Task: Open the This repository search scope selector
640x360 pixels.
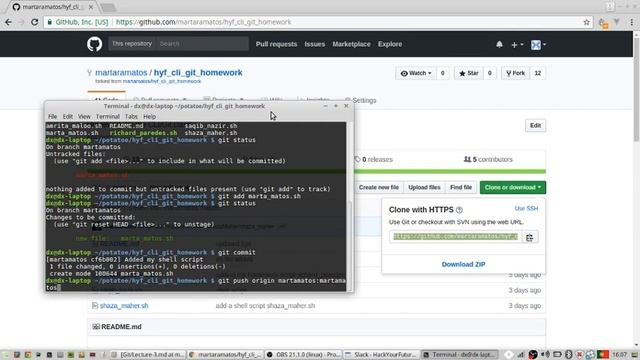Action: 131,44
